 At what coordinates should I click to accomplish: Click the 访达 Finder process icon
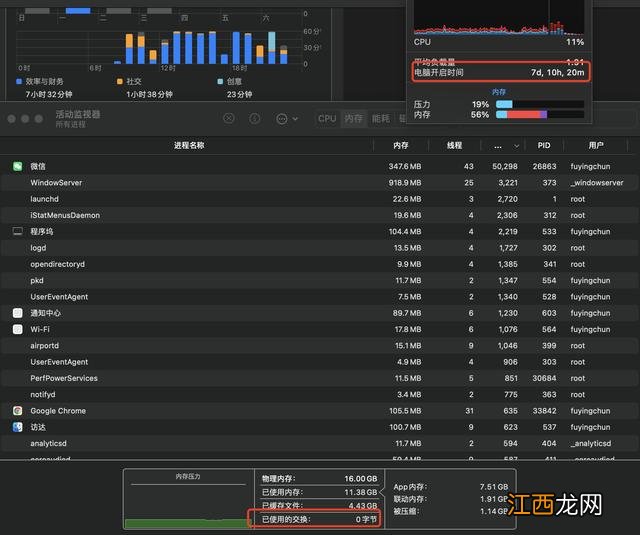(18, 427)
